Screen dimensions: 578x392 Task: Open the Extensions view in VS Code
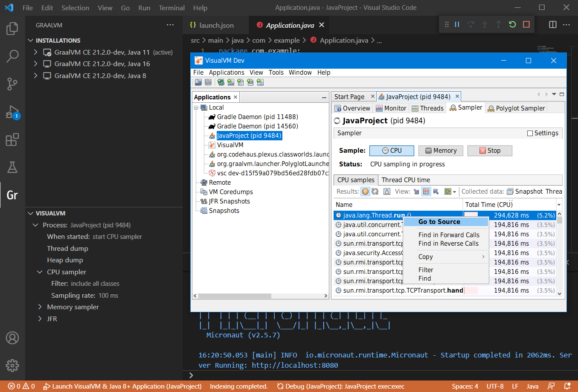point(12,139)
